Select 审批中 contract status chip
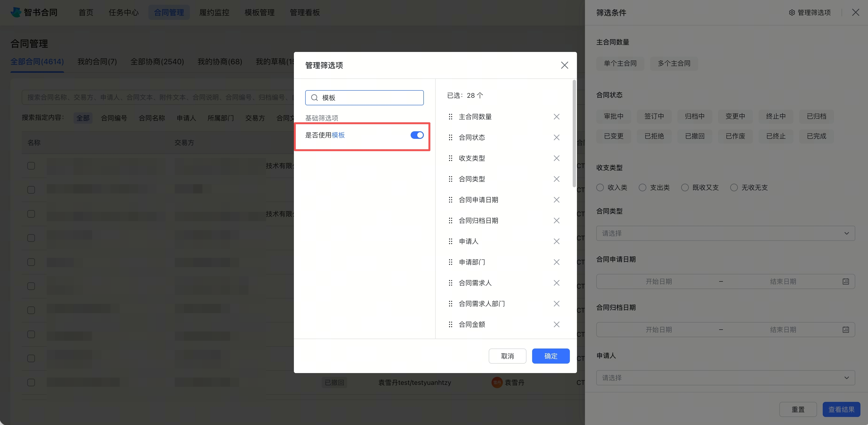This screenshot has height=425, width=868. 613,116
